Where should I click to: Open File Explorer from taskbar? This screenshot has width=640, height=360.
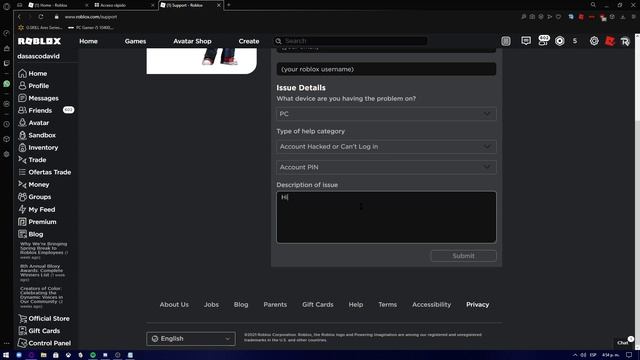pos(43,355)
